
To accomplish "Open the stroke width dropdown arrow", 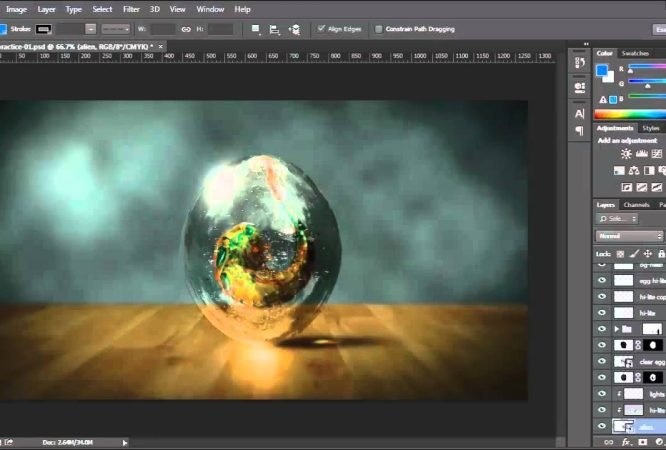I will pos(90,29).
